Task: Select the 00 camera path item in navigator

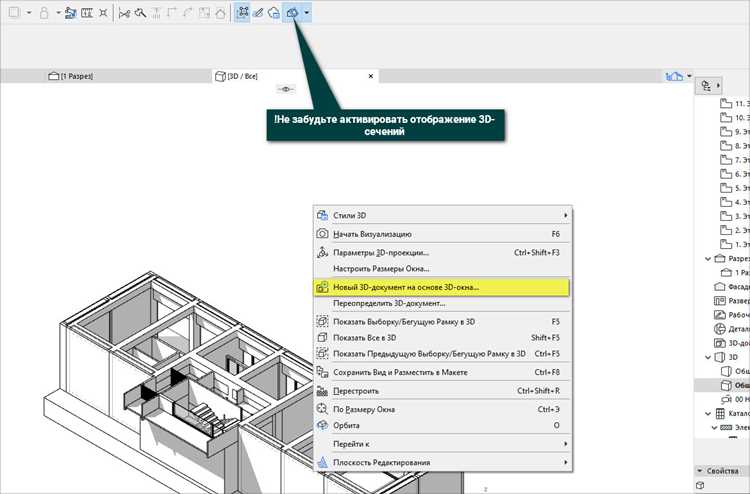Action: click(735, 399)
